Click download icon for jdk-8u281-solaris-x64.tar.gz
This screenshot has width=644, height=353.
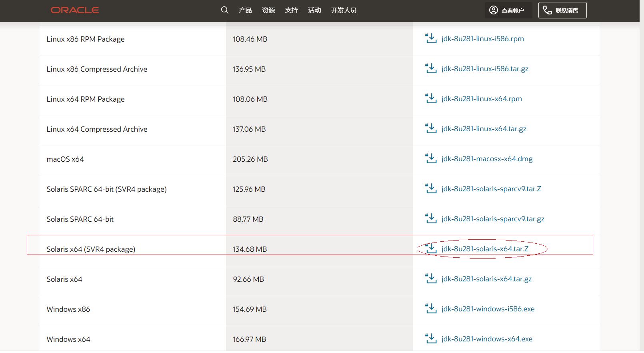tap(431, 279)
